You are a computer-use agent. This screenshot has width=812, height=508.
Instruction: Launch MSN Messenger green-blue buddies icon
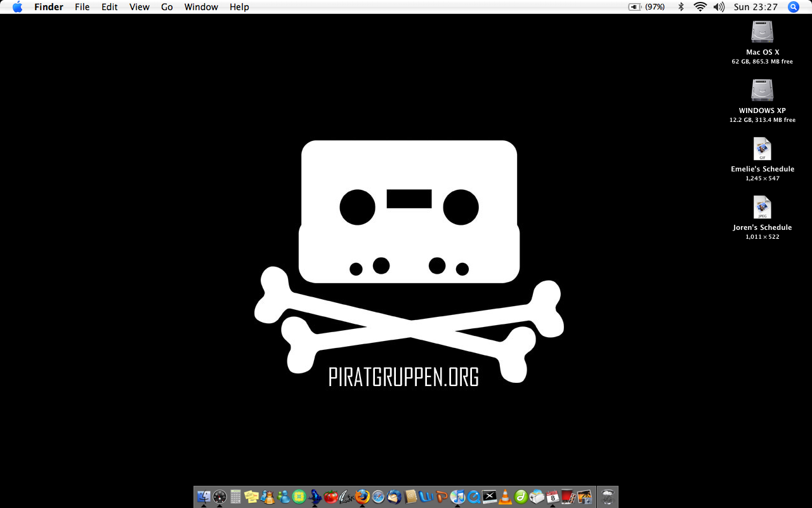(x=283, y=497)
